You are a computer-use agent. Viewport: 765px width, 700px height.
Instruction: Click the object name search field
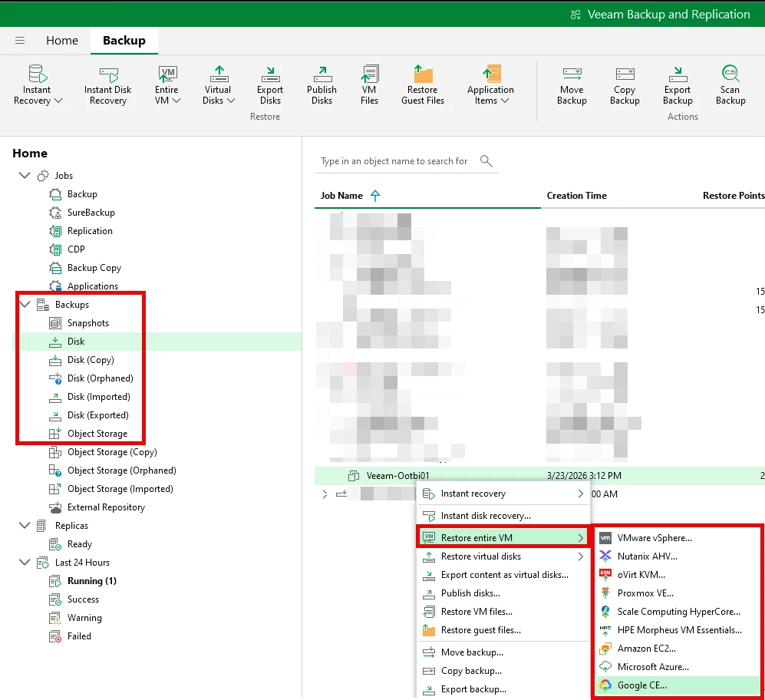394,161
